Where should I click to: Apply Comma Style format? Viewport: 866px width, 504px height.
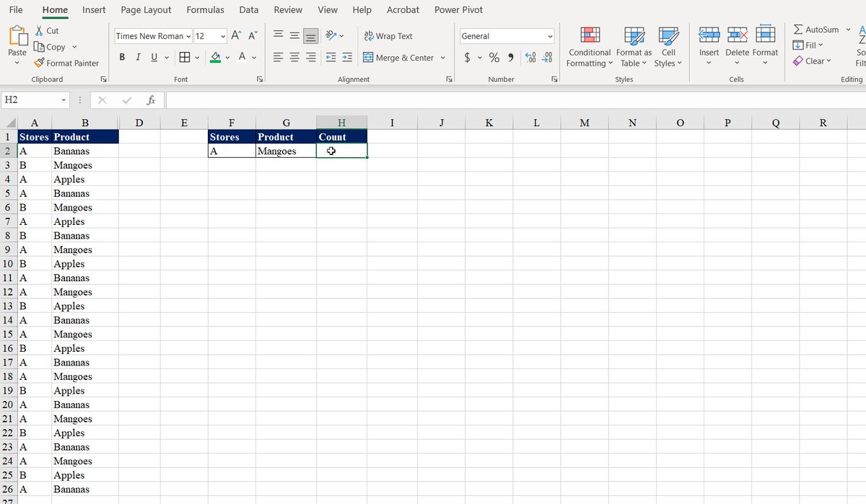click(x=511, y=58)
